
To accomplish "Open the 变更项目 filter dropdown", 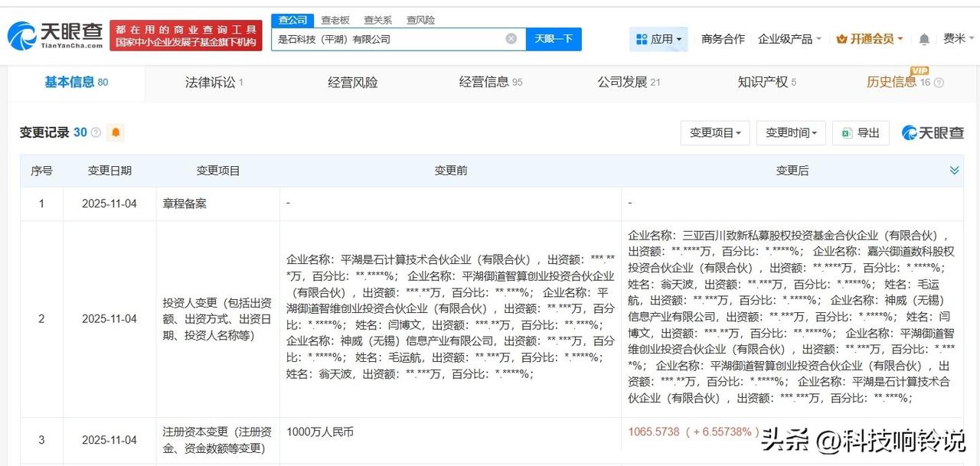I will point(714,132).
